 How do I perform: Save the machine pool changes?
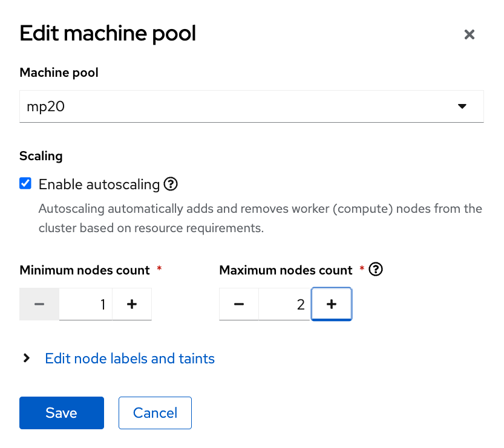62,413
